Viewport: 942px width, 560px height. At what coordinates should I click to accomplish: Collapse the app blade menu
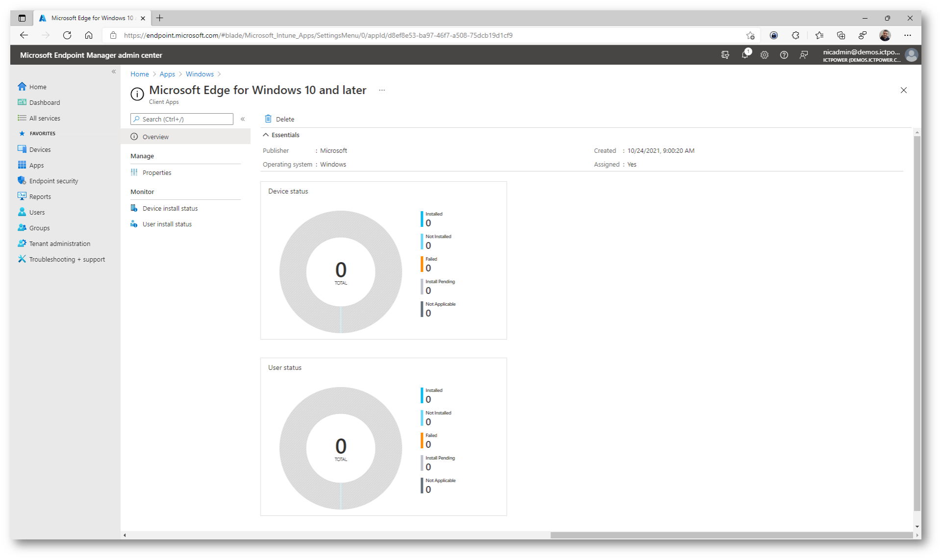click(x=243, y=119)
